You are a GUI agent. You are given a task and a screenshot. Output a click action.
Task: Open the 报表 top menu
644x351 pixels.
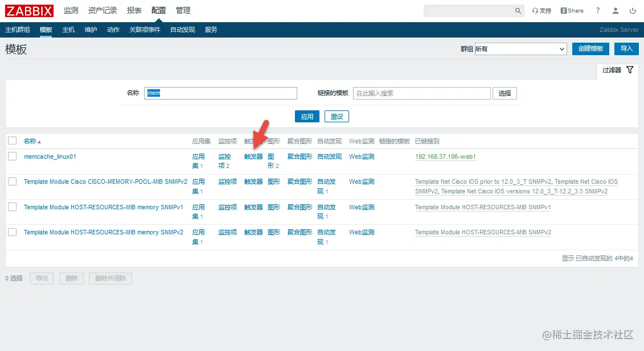click(x=134, y=11)
